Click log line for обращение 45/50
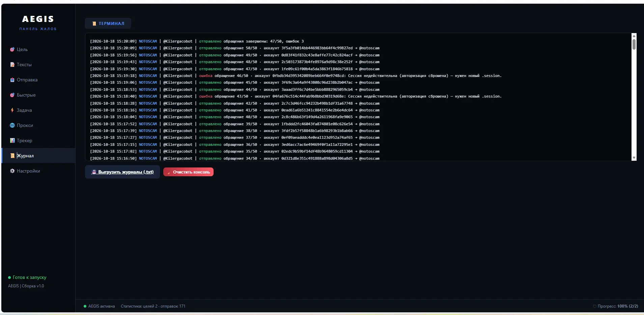Image resolution: width=644 pixels, height=315 pixels. coord(234,82)
